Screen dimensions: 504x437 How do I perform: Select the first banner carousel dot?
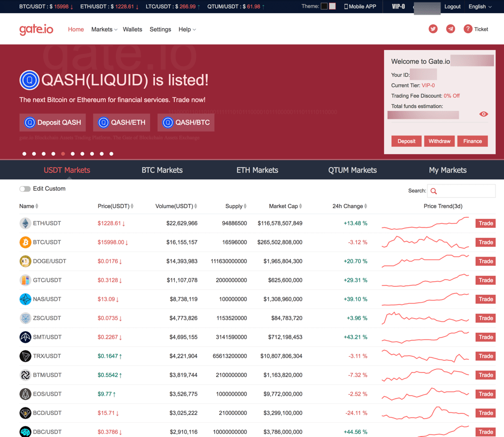click(24, 154)
